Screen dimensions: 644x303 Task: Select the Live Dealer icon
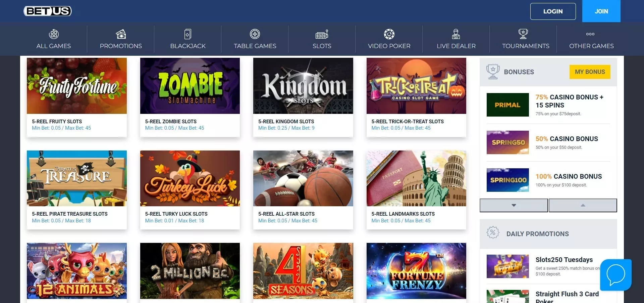tap(456, 34)
